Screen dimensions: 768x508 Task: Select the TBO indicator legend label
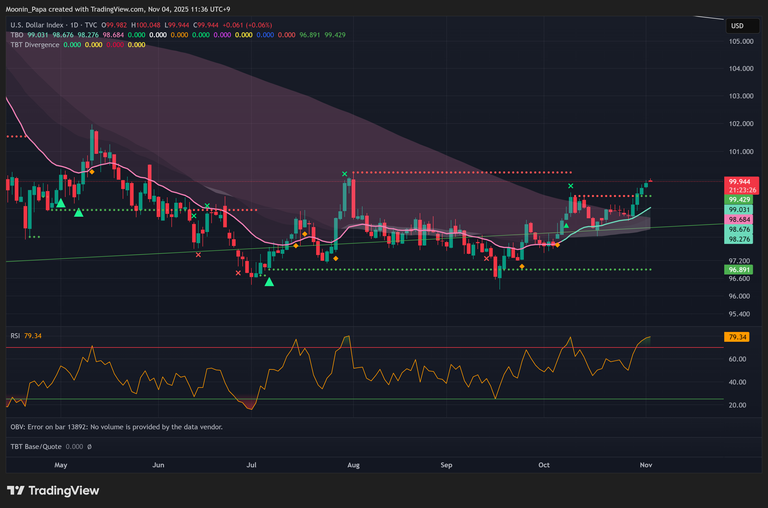tap(17, 34)
